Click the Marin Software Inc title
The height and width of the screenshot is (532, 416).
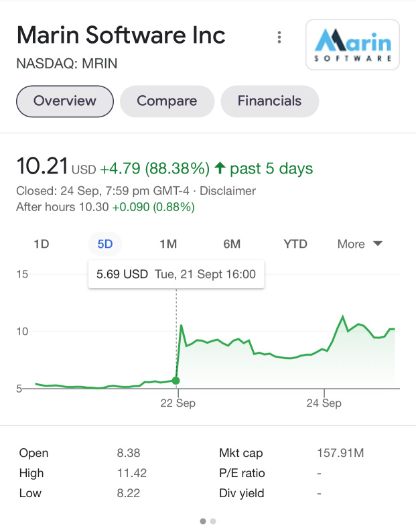pyautogui.click(x=121, y=35)
